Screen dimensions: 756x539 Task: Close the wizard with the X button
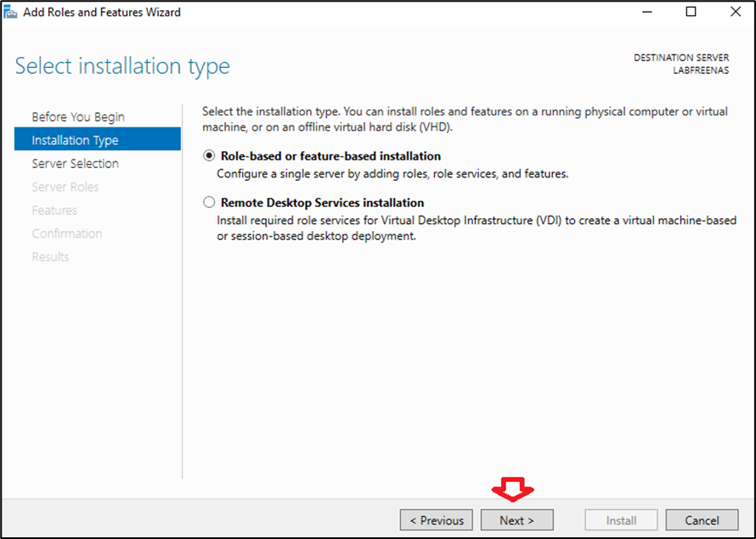click(x=736, y=12)
